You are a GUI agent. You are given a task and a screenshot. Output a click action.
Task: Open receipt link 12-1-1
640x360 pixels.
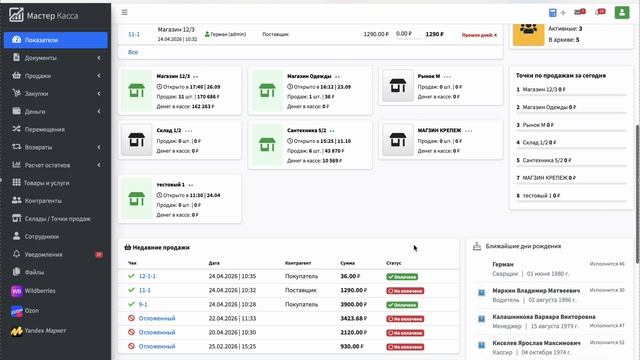(x=147, y=276)
